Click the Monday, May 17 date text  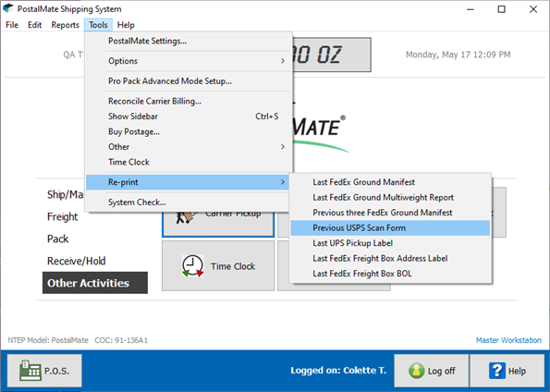click(458, 55)
